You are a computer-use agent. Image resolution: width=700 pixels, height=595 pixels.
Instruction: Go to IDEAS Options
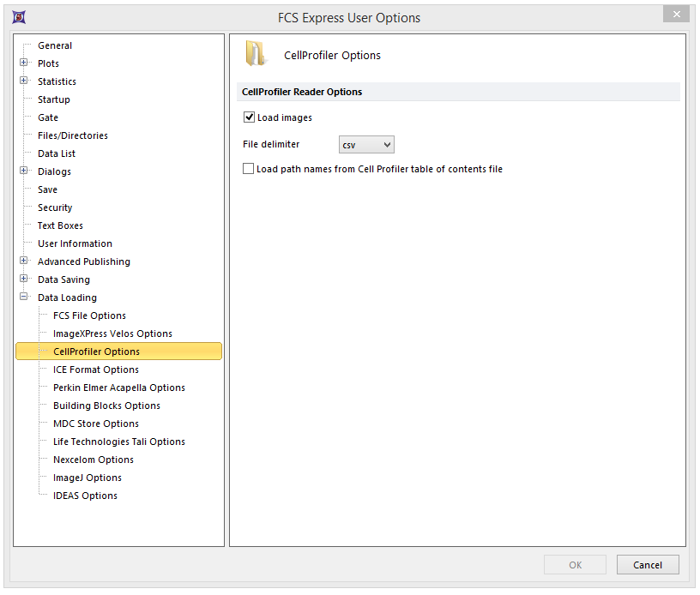[x=85, y=496]
